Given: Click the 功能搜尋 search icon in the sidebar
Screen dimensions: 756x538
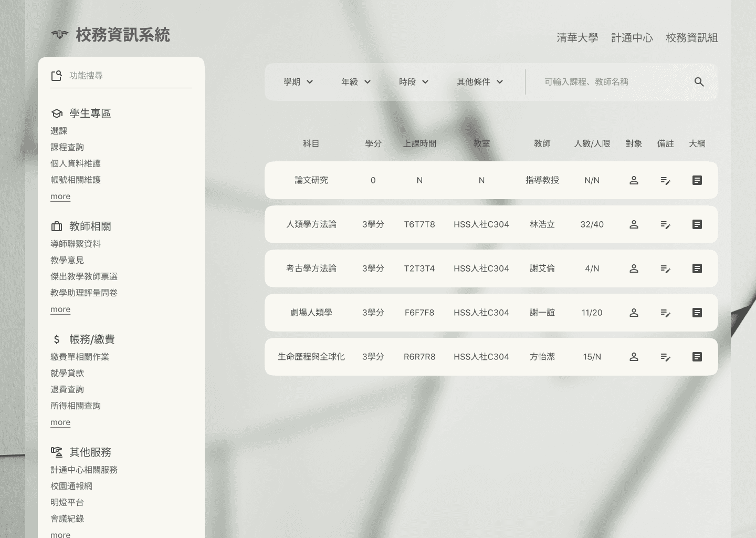Looking at the screenshot, I should click(57, 76).
